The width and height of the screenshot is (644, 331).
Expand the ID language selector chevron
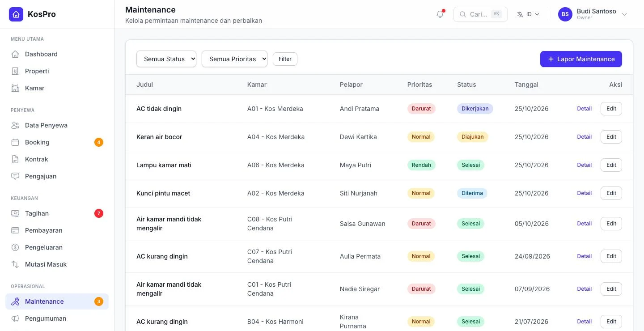coord(537,14)
